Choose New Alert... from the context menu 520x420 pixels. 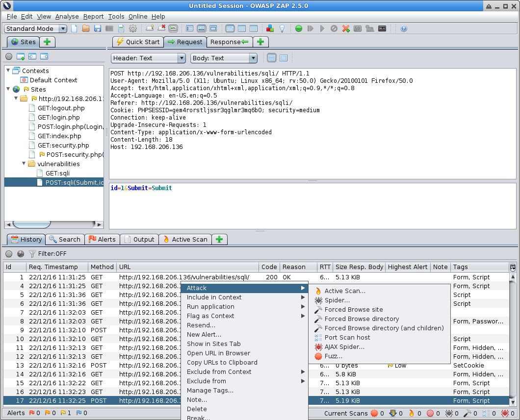(245, 334)
